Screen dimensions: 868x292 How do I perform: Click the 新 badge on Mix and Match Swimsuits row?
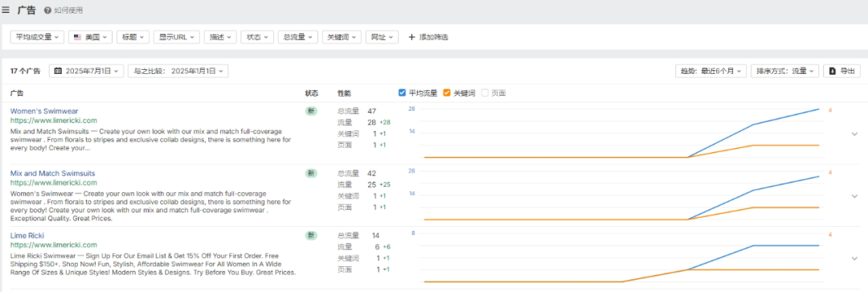point(312,174)
